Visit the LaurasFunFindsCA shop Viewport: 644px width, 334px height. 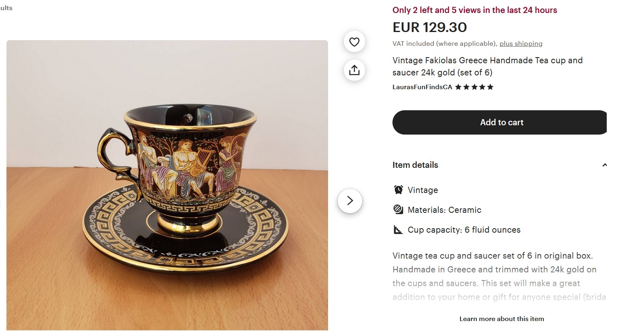pos(422,87)
